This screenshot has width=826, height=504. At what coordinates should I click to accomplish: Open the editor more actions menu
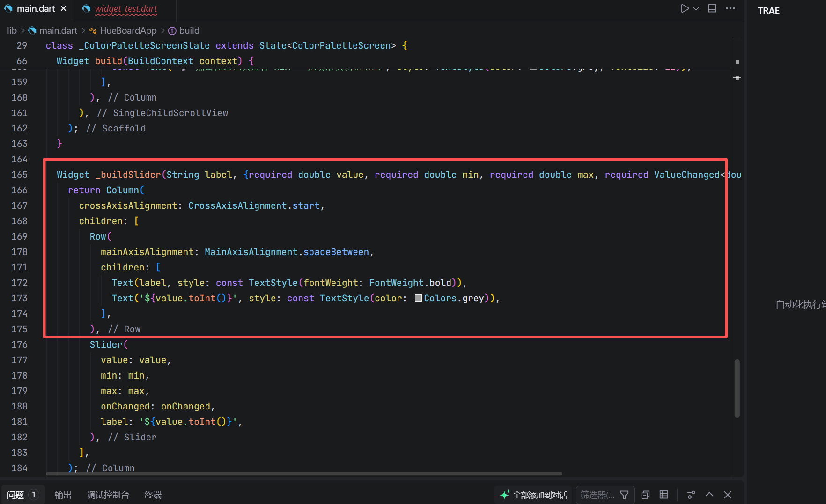click(x=730, y=8)
